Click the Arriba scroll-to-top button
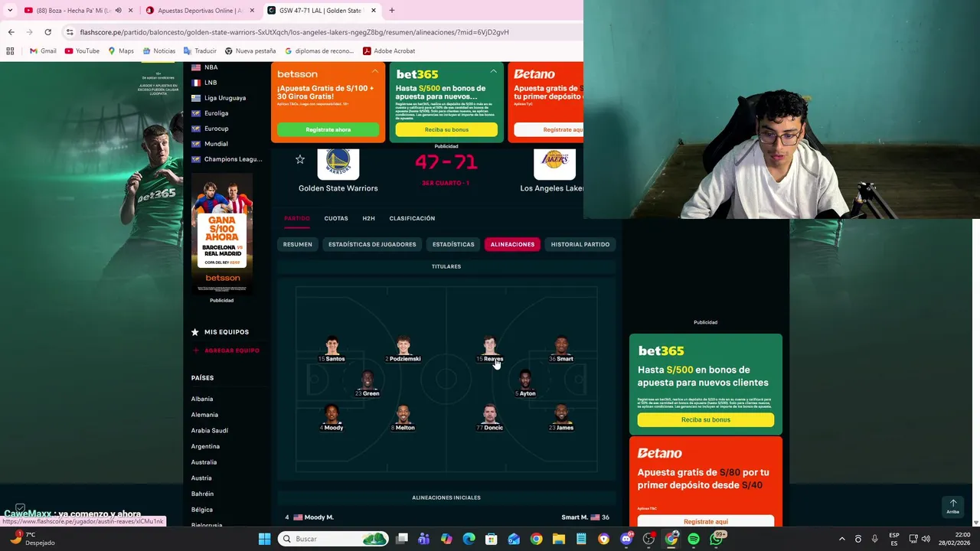 953,507
